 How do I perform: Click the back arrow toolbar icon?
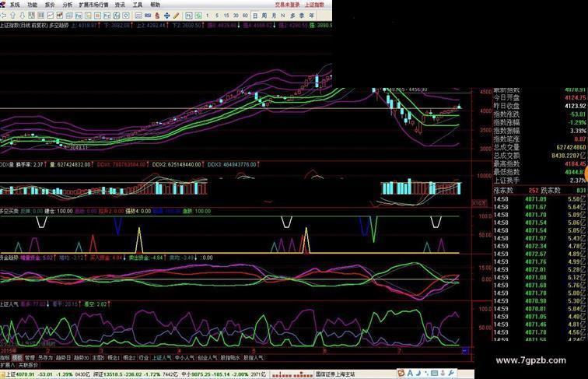click(x=3, y=16)
